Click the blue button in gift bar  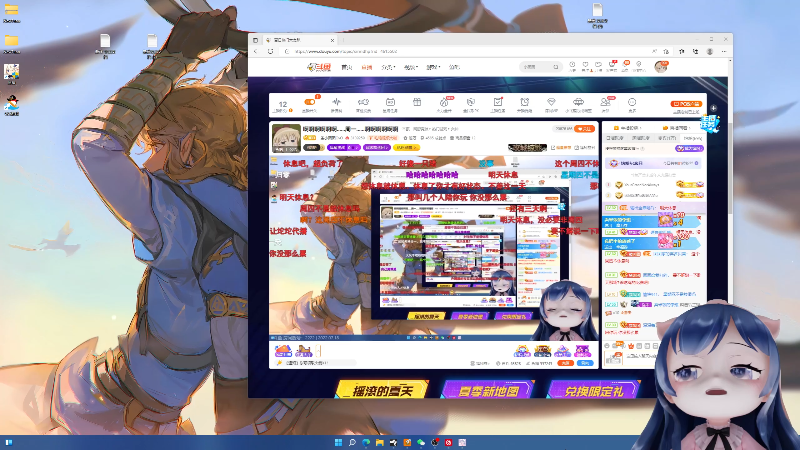tap(585, 363)
